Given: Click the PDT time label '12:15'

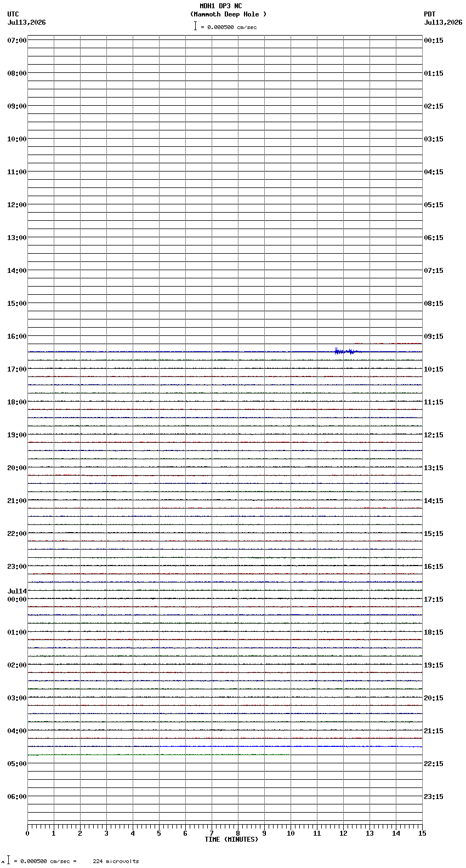Looking at the screenshot, I should point(434,435).
